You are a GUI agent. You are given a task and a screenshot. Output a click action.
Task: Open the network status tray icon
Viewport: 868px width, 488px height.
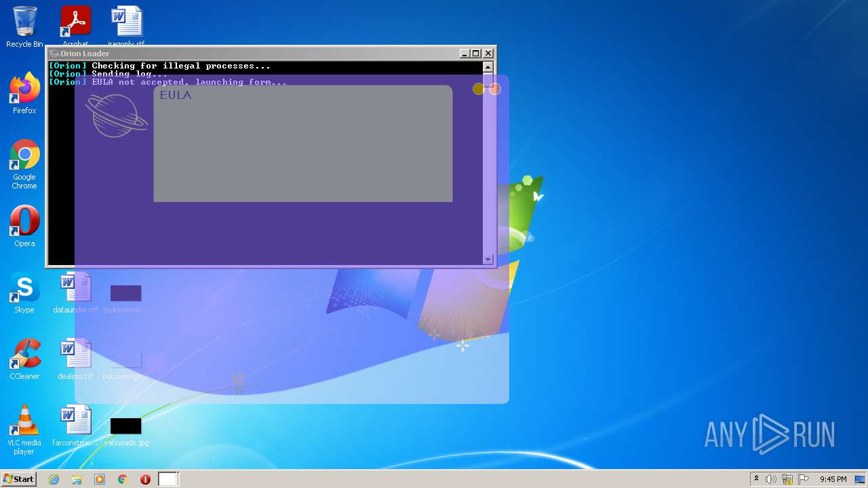tap(787, 479)
